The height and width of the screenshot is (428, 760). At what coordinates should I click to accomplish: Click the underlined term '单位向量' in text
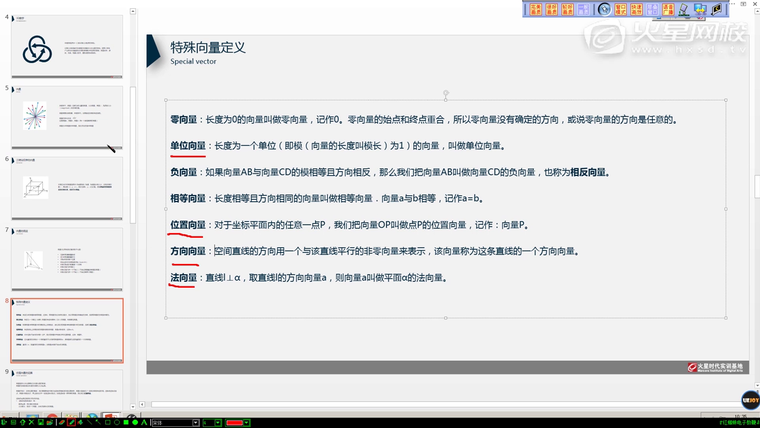pyautogui.click(x=188, y=145)
